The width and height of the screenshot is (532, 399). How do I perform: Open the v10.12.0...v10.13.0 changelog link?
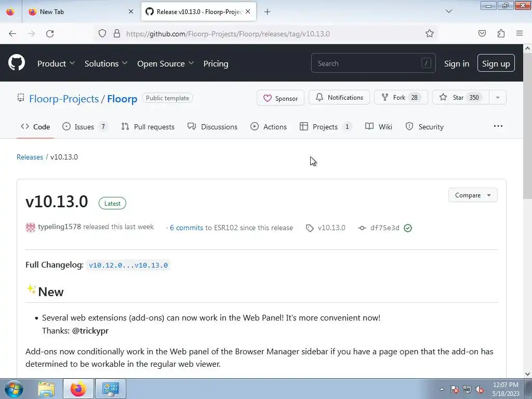(128, 265)
